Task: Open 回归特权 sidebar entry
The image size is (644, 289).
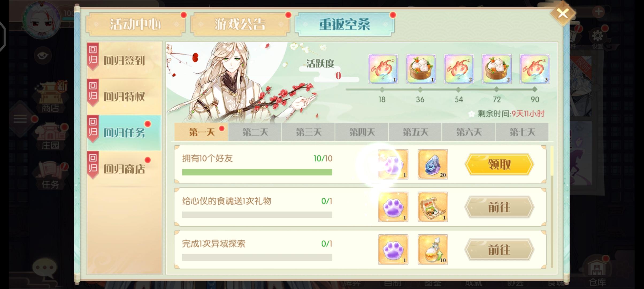Action: tap(124, 97)
